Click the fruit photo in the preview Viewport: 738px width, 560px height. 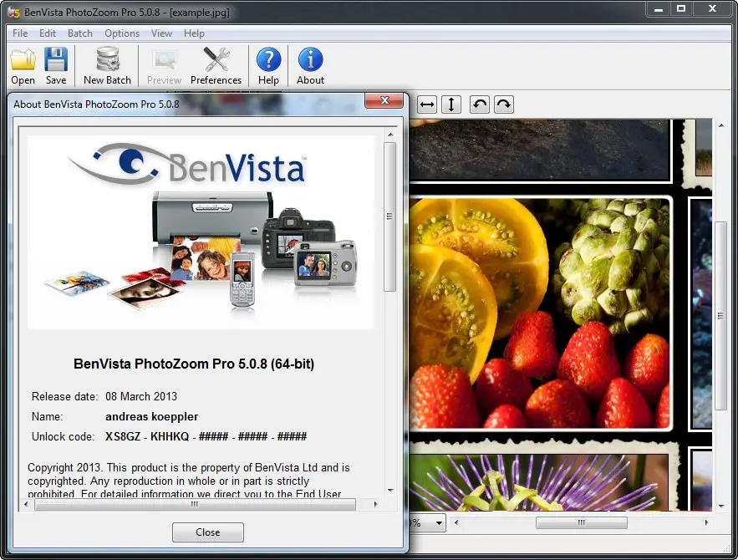pos(540,313)
